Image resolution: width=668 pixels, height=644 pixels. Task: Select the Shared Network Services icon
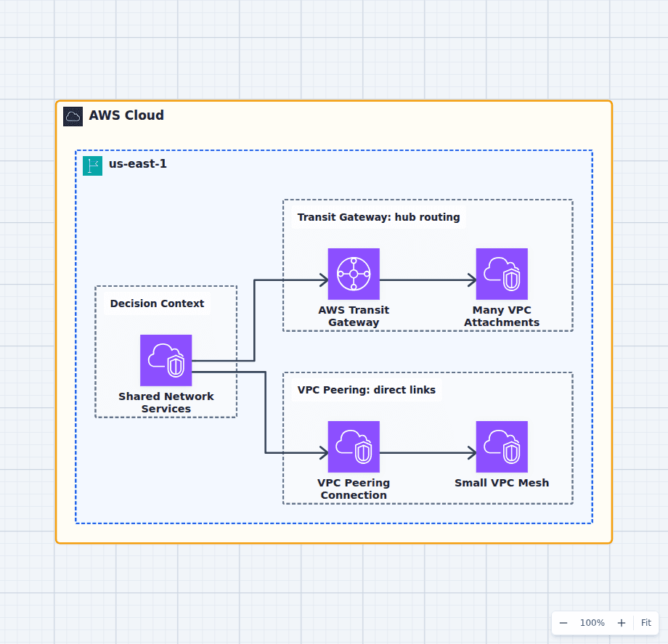click(x=166, y=360)
